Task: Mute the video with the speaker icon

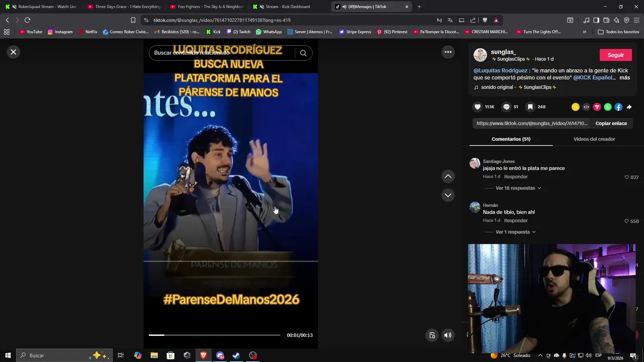Action: pyautogui.click(x=448, y=335)
